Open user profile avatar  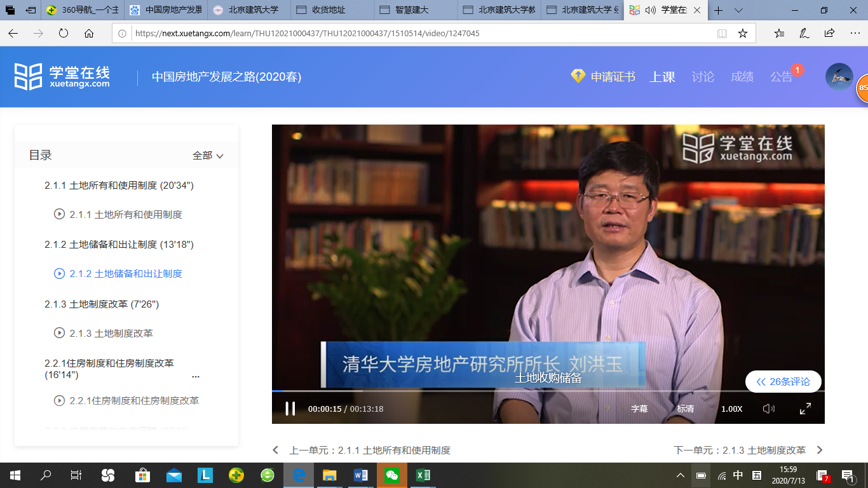(839, 77)
